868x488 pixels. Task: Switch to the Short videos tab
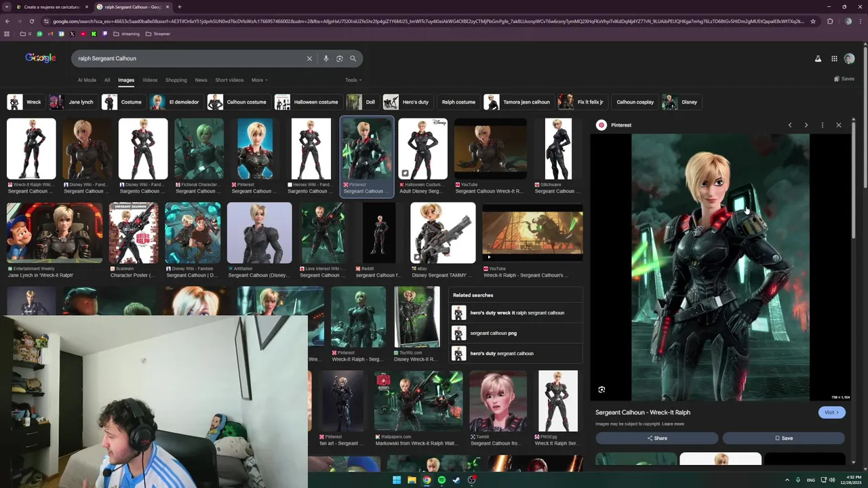(x=229, y=80)
